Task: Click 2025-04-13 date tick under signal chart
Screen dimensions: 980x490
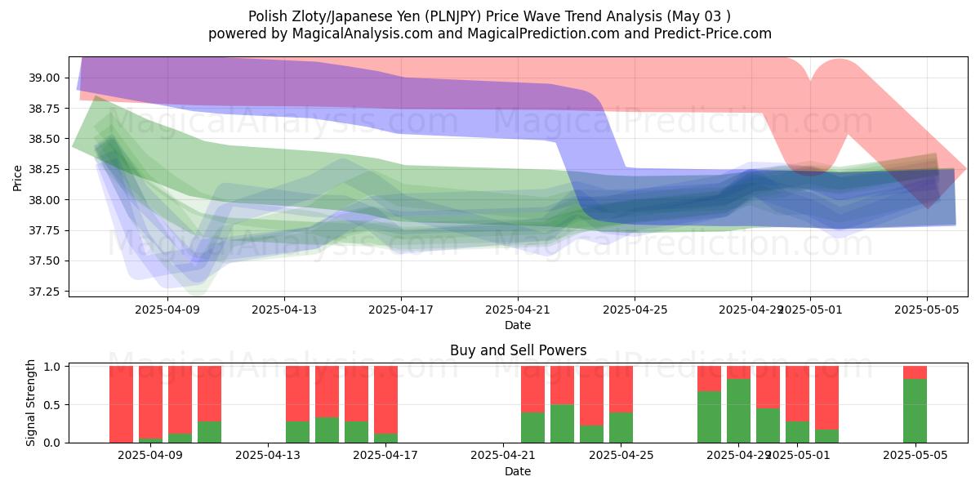Action: pyautogui.click(x=268, y=456)
